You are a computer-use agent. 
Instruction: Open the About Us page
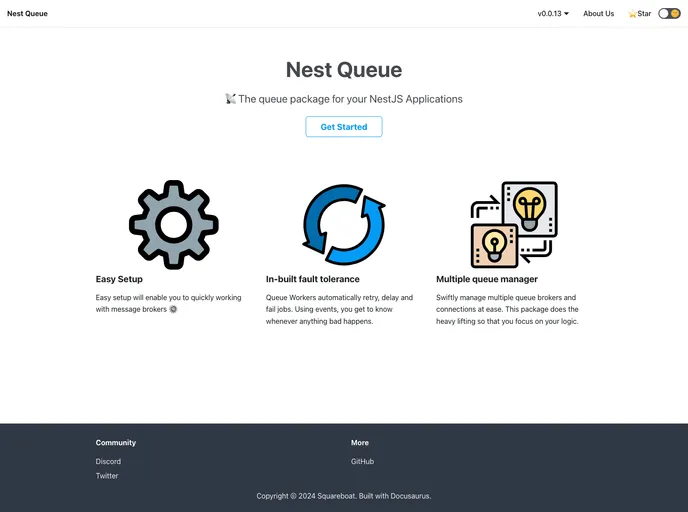click(598, 14)
